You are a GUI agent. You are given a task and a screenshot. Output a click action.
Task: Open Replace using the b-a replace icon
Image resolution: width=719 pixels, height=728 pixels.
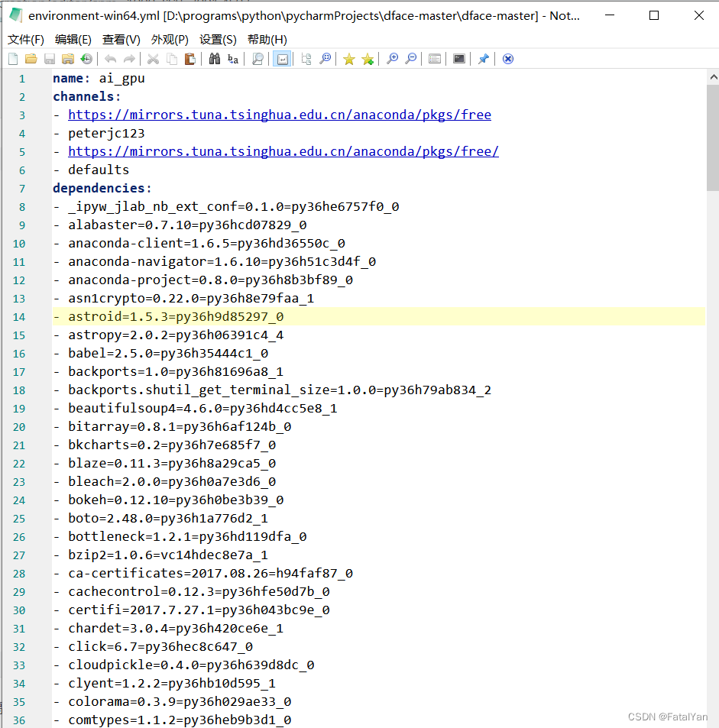[x=233, y=59]
